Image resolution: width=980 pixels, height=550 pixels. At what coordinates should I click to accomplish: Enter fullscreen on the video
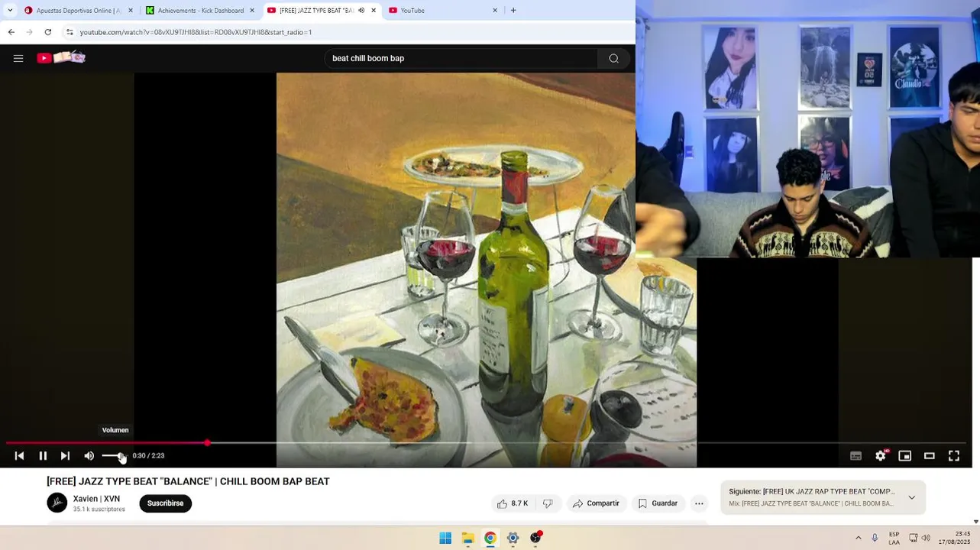(954, 456)
